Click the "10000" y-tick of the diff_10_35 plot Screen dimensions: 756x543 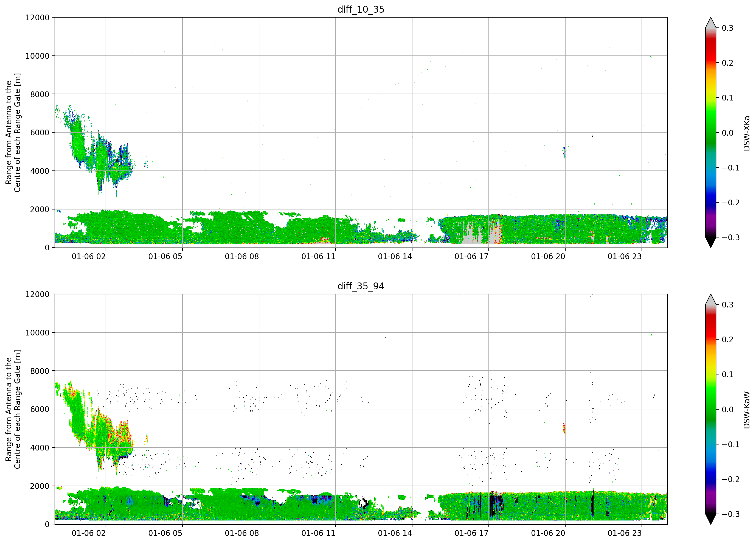[x=37, y=56]
